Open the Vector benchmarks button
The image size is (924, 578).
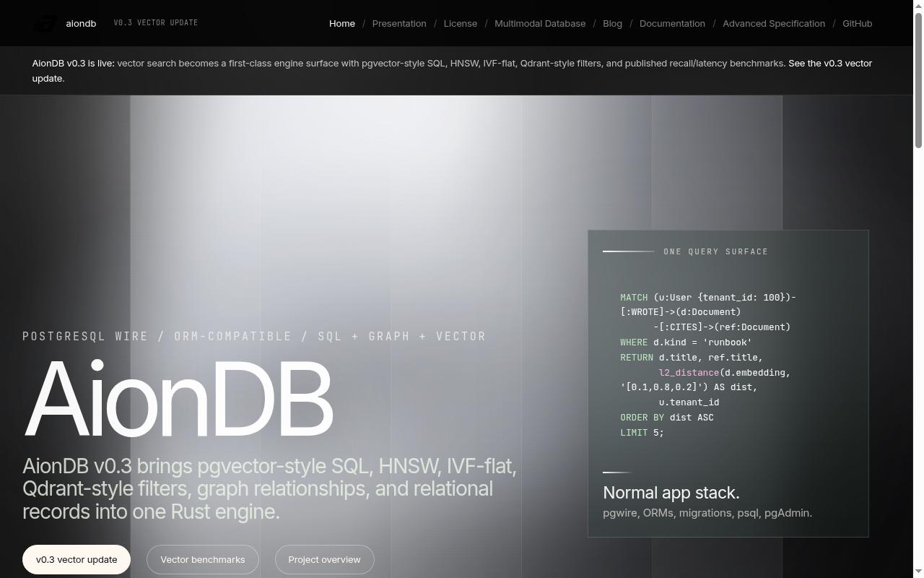click(202, 559)
